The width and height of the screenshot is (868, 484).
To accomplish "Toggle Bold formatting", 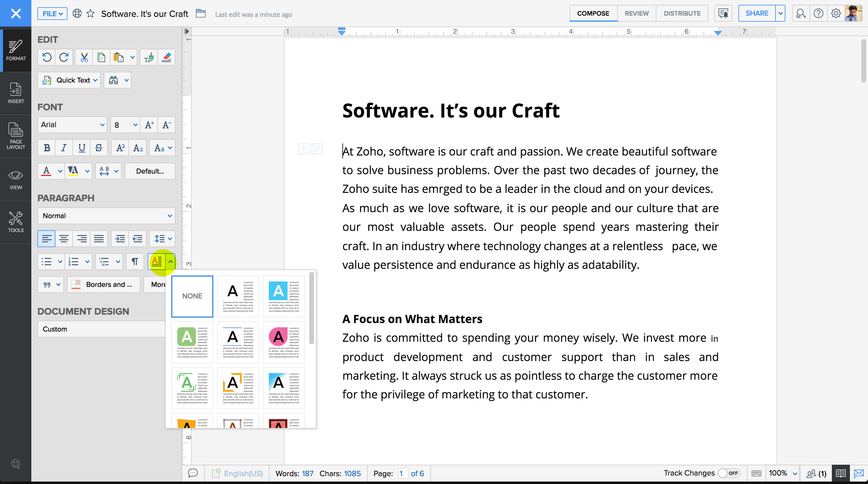I will pos(47,148).
